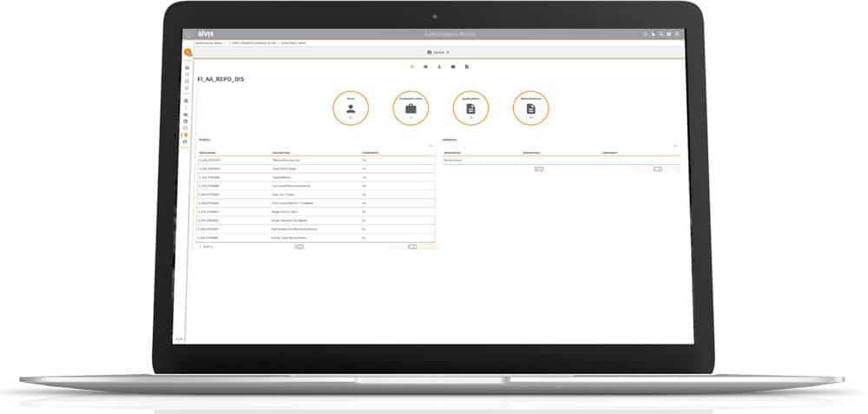
Task: Click the Users circle tile with person icon
Action: point(351,108)
